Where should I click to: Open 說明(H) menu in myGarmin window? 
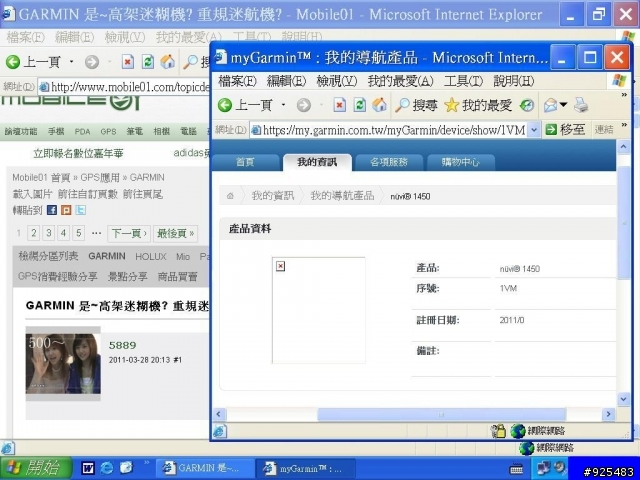pyautogui.click(x=513, y=81)
